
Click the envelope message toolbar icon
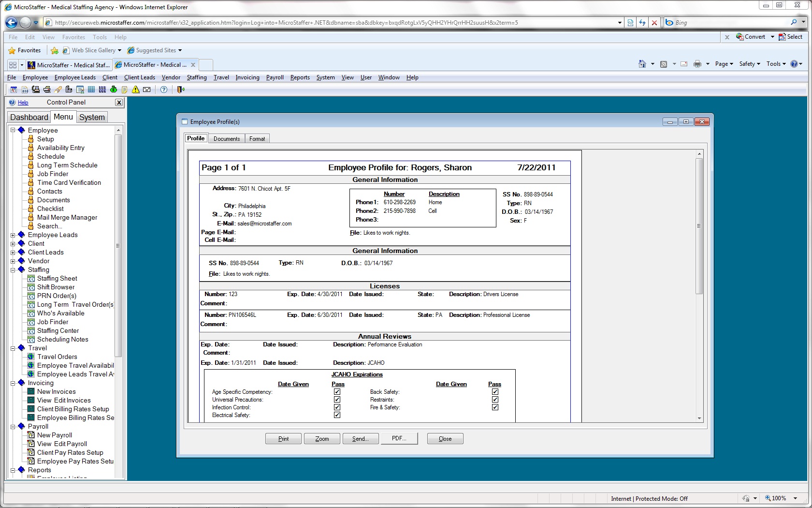[147, 90]
